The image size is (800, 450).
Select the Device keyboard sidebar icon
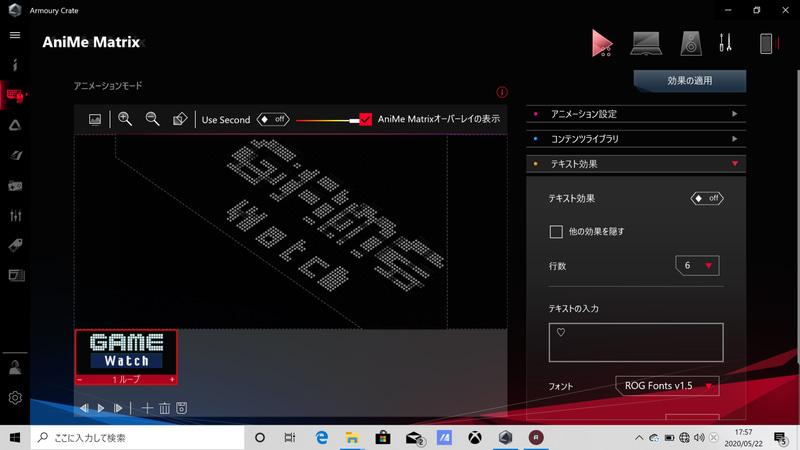[x=15, y=95]
